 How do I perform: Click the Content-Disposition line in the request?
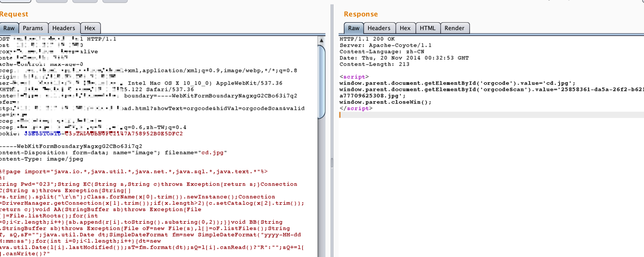[x=113, y=153]
